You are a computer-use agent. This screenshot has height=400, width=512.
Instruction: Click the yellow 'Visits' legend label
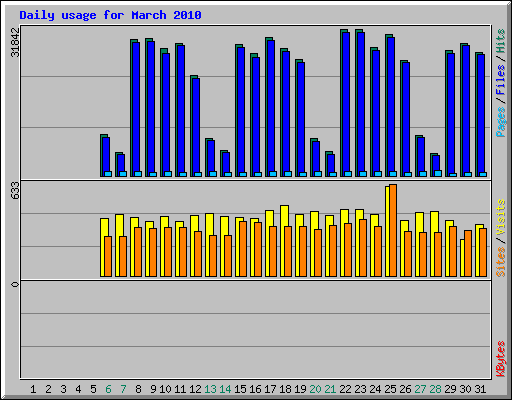click(501, 218)
